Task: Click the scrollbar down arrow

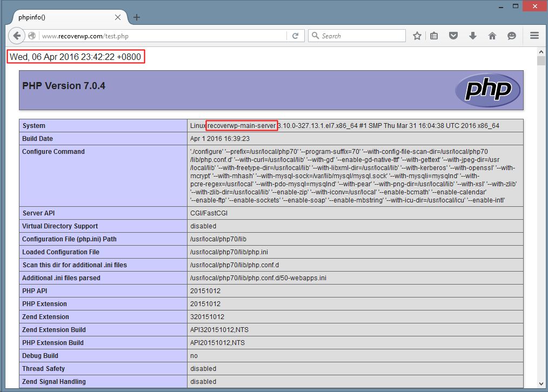Action: point(541,384)
